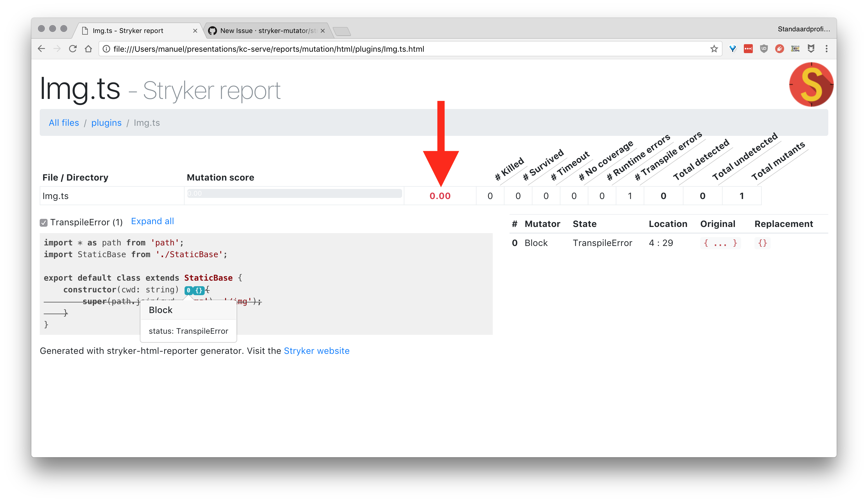The image size is (868, 502).
Task: Click the Mutator column header
Action: point(542,224)
